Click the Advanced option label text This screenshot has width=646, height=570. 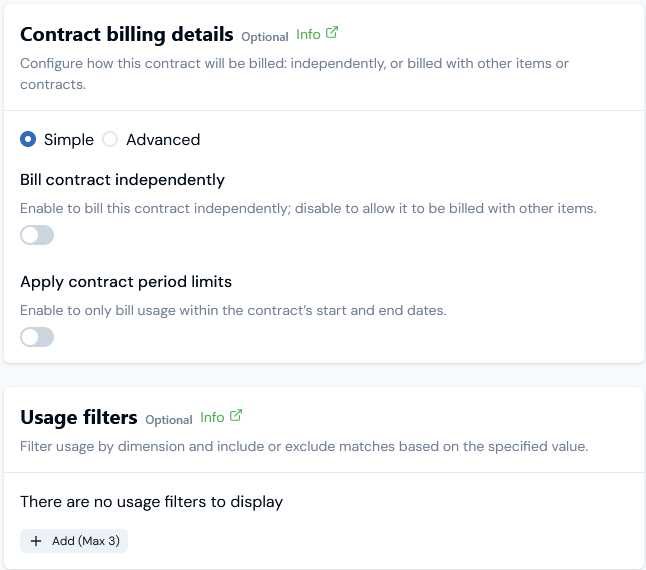coord(163,140)
